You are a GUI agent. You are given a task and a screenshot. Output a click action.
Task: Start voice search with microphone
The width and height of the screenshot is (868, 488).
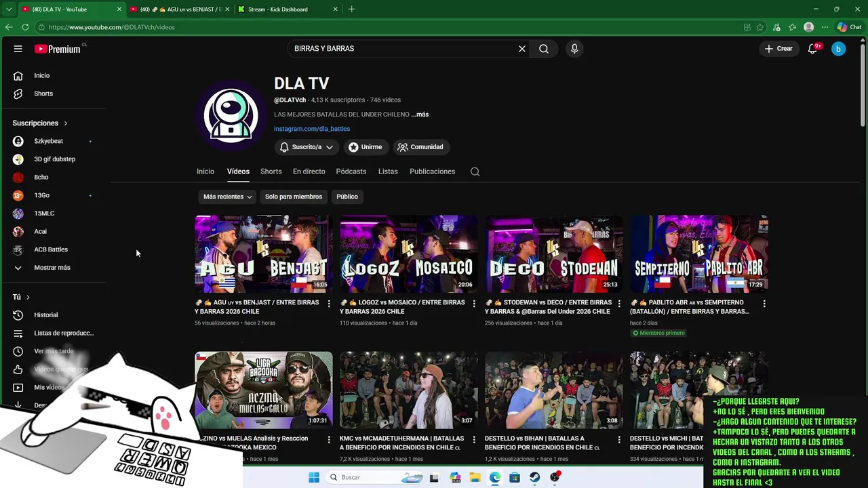(574, 49)
